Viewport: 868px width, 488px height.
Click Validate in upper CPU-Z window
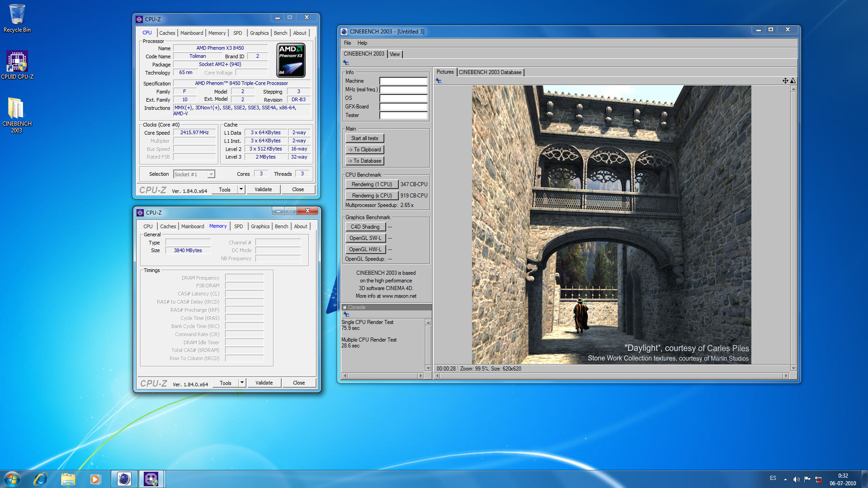263,189
